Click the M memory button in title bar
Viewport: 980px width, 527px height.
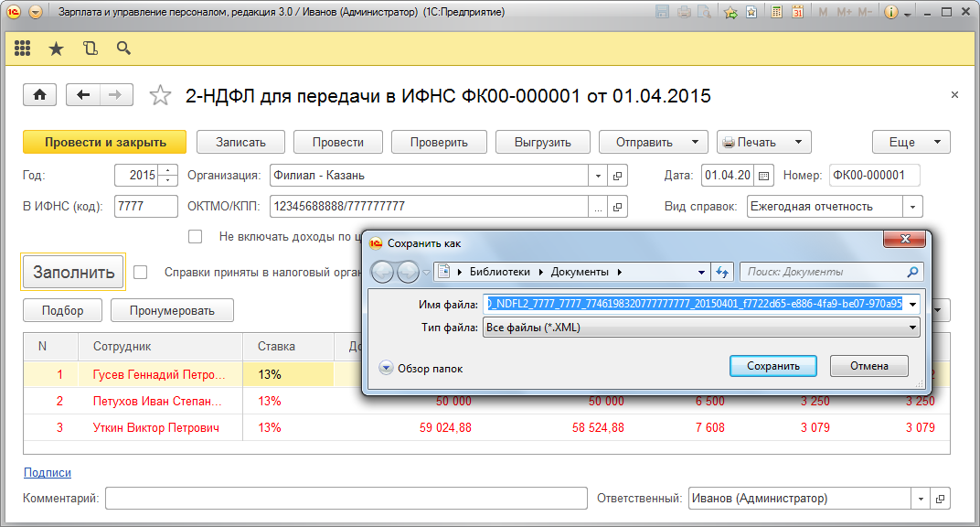pos(823,12)
